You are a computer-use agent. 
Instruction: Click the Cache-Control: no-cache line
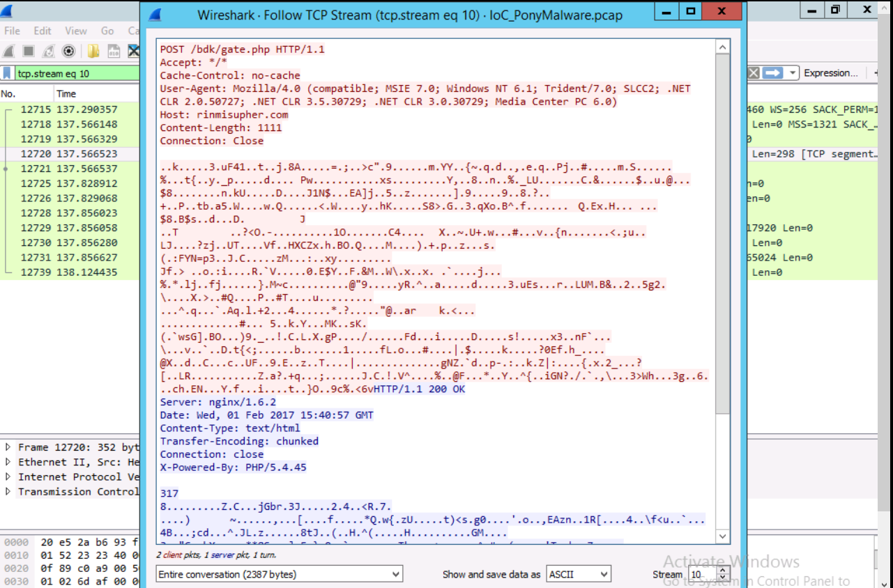click(x=230, y=75)
